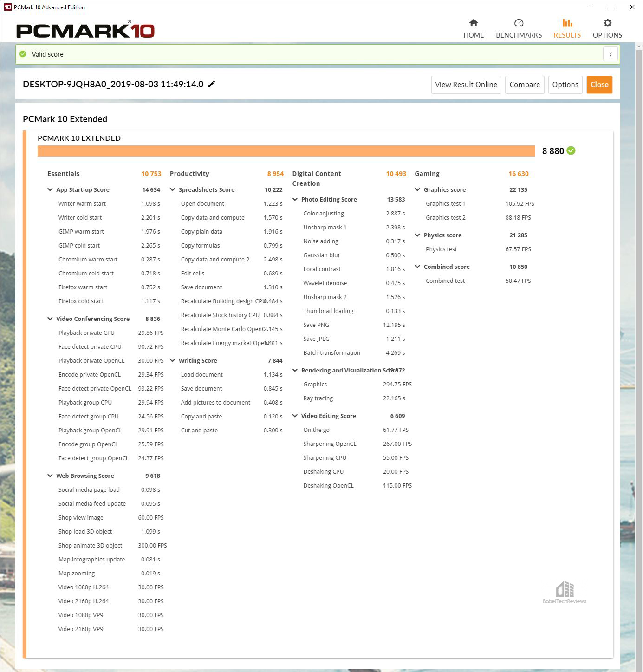
Task: Click Digital Content Creation score 10 493
Action: (396, 174)
